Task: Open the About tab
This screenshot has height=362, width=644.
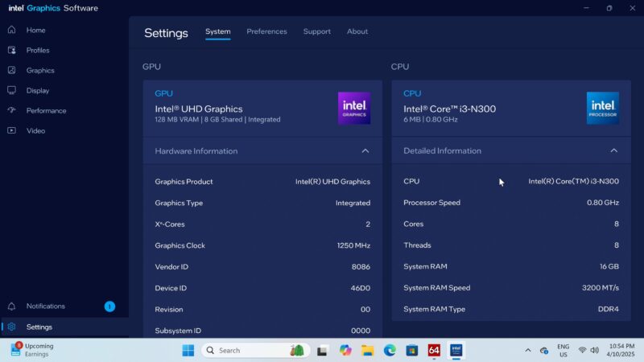Action: click(357, 31)
